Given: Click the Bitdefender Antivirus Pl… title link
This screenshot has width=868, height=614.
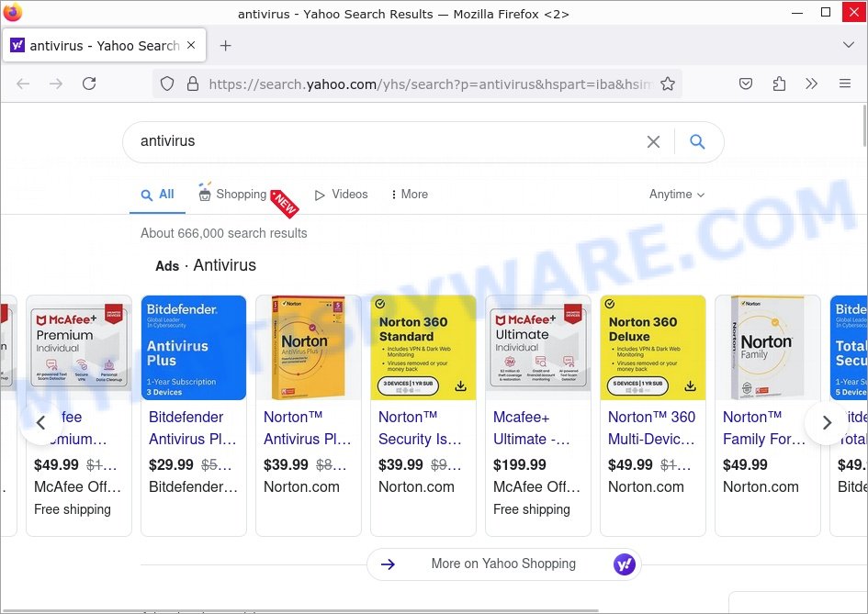Looking at the screenshot, I should click(193, 428).
